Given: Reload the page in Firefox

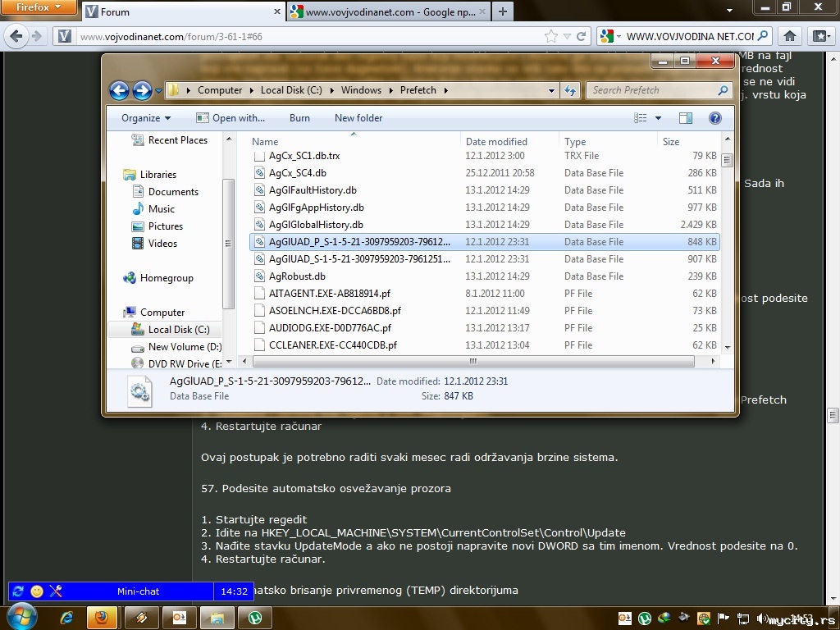Looking at the screenshot, I should click(x=582, y=36).
